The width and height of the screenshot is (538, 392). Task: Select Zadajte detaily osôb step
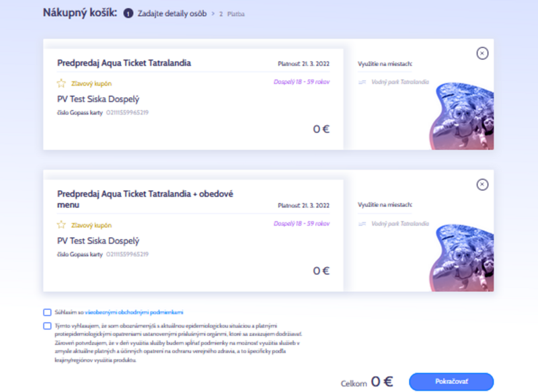pyautogui.click(x=172, y=13)
